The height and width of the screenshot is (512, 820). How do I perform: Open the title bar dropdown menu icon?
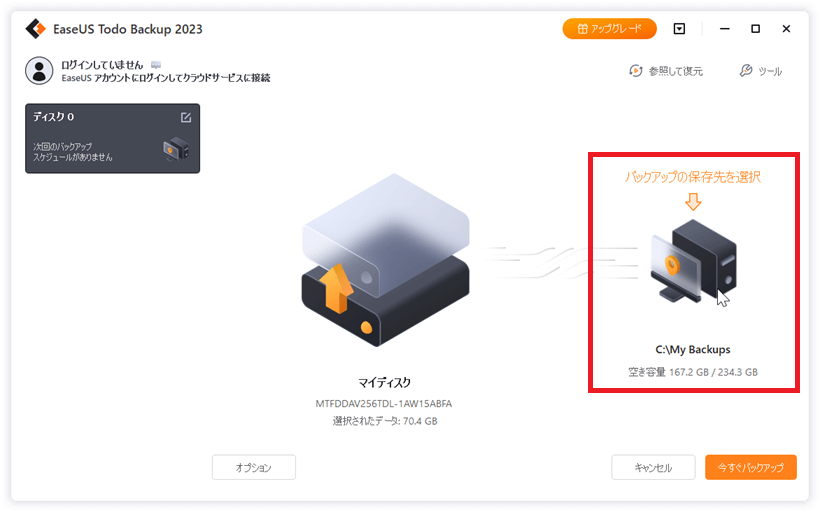(679, 29)
